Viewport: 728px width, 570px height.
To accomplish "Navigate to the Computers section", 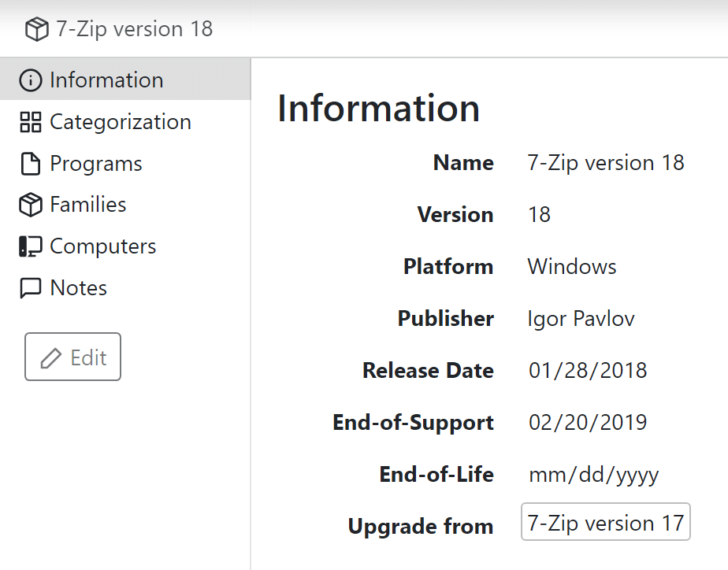I will tap(102, 246).
